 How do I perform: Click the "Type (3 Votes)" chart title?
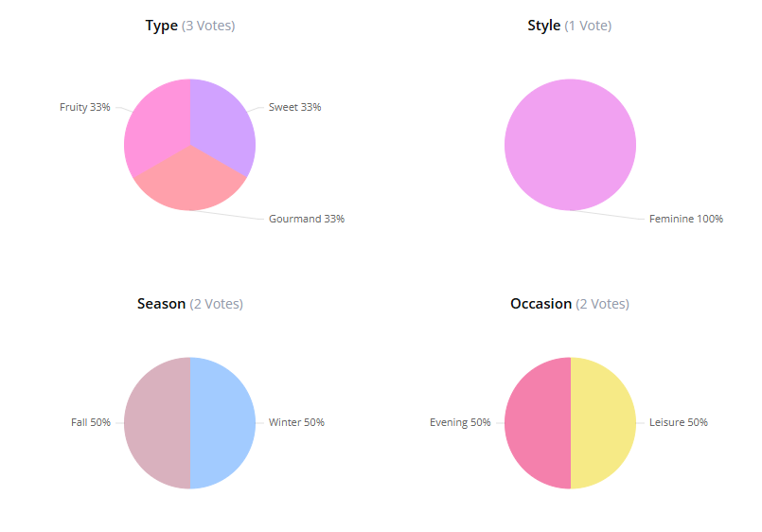(190, 26)
